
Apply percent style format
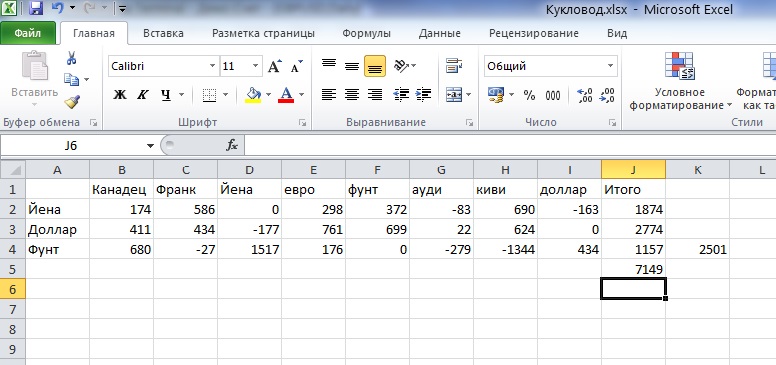pyautogui.click(x=530, y=95)
